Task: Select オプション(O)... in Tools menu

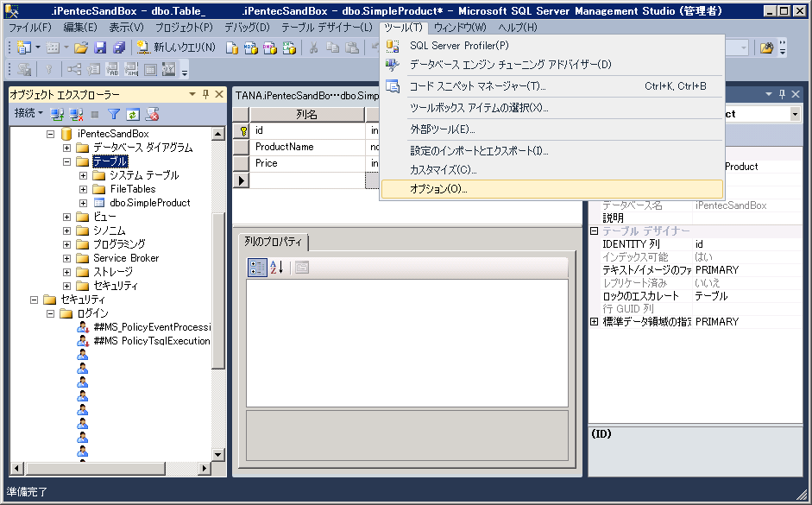Action: pos(552,189)
